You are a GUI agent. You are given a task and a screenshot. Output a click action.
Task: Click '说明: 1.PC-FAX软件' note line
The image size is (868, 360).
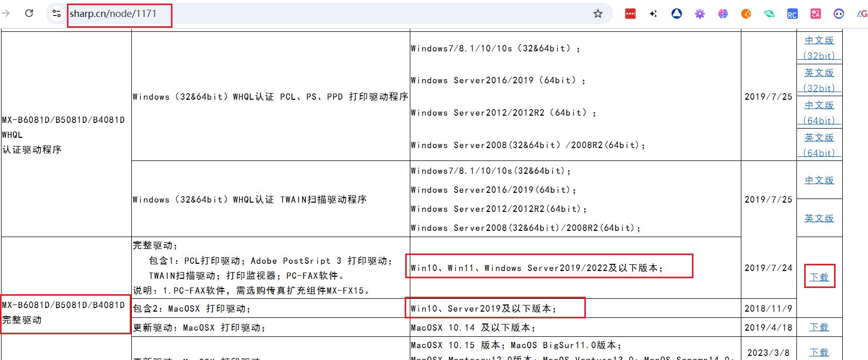coord(252,291)
